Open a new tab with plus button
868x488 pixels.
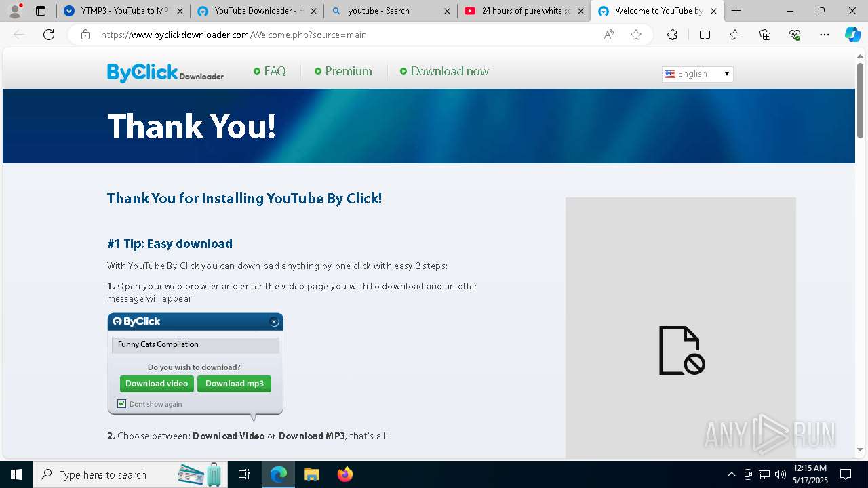tap(736, 11)
